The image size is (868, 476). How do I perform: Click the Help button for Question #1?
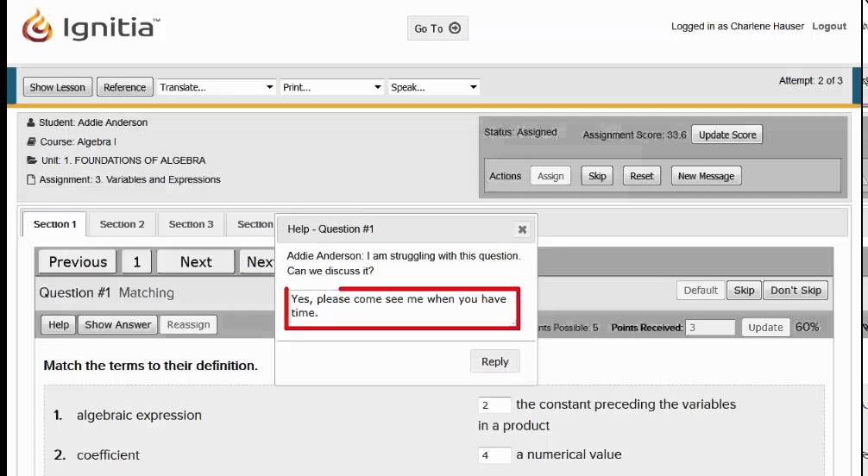tap(59, 325)
